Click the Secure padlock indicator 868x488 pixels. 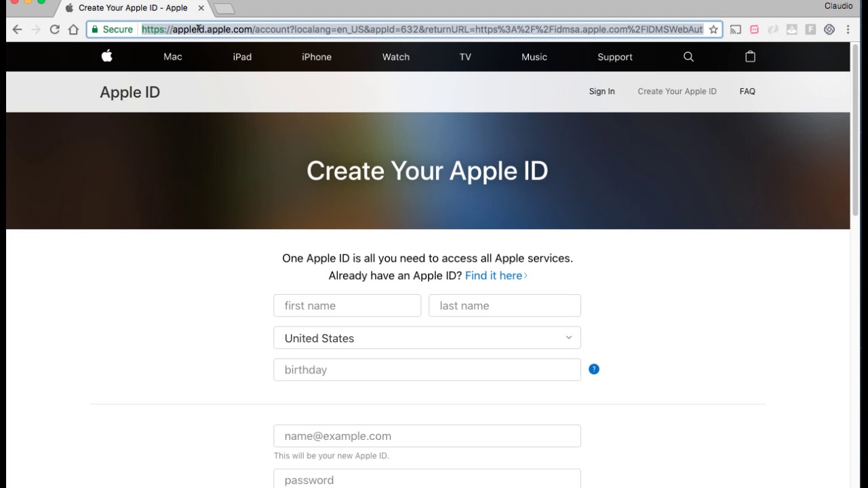[x=112, y=29]
